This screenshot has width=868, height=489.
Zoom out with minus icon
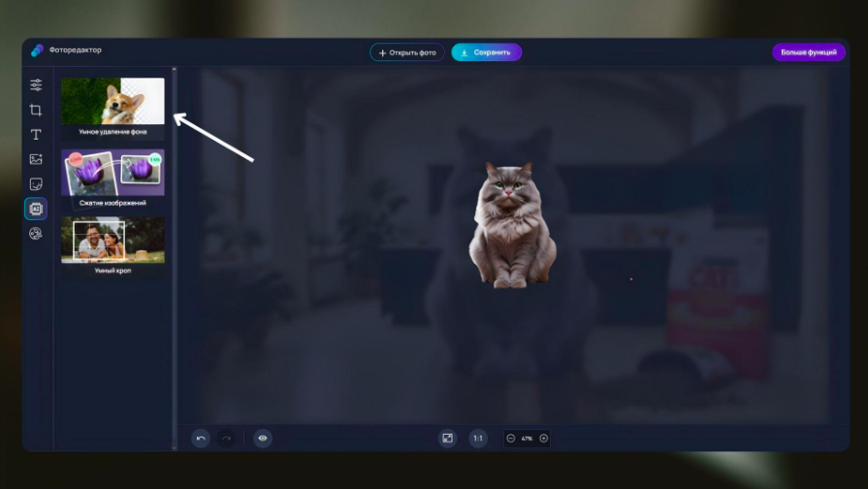tap(511, 438)
